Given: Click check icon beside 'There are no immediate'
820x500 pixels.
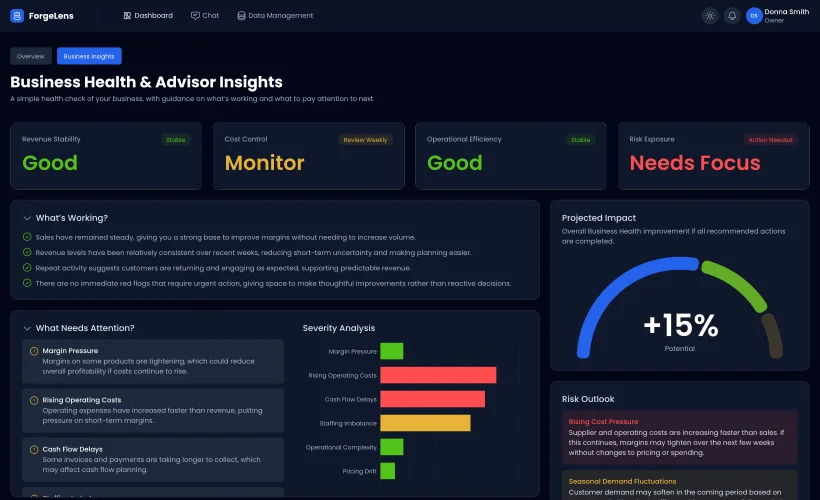Looking at the screenshot, I should pos(27,283).
